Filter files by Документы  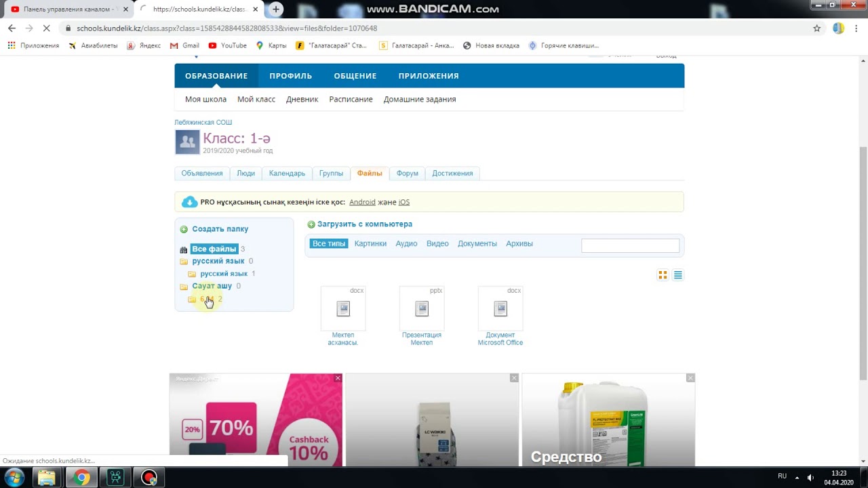(477, 243)
